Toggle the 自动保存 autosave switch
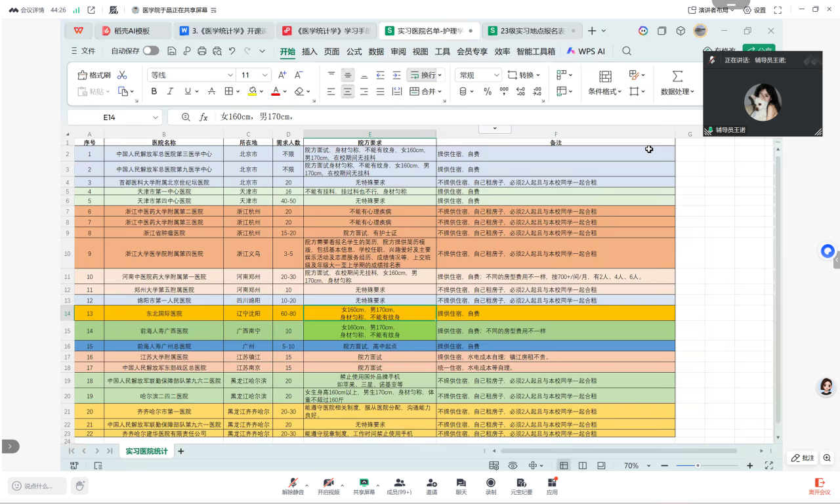Viewport: 840px width, 504px height. tap(151, 51)
